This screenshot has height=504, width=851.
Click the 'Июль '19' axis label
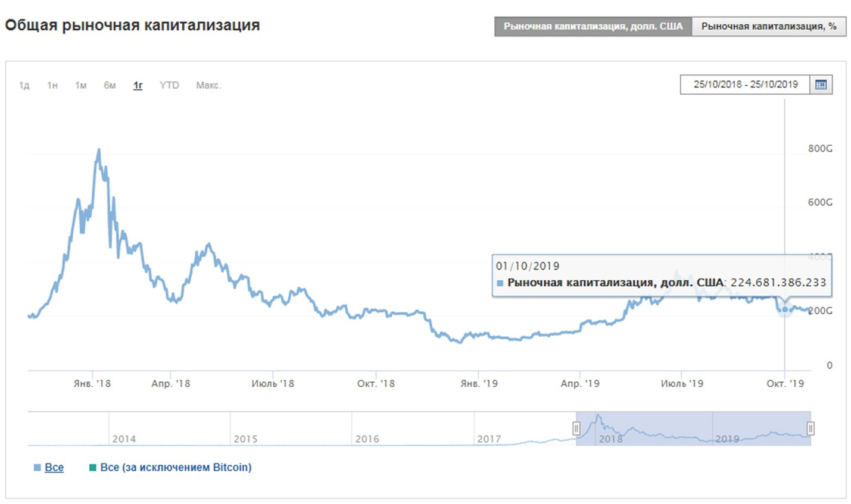(682, 384)
